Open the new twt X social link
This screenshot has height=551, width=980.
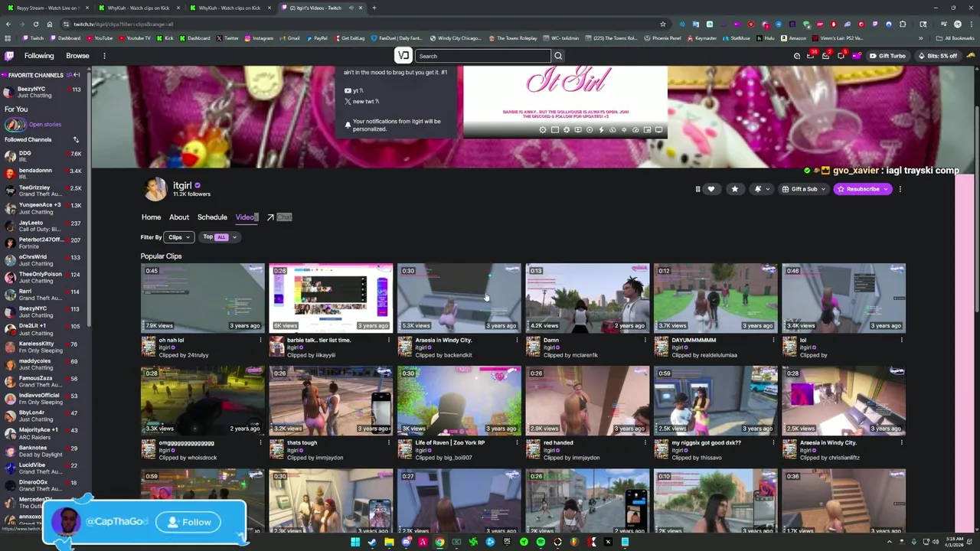click(x=361, y=102)
